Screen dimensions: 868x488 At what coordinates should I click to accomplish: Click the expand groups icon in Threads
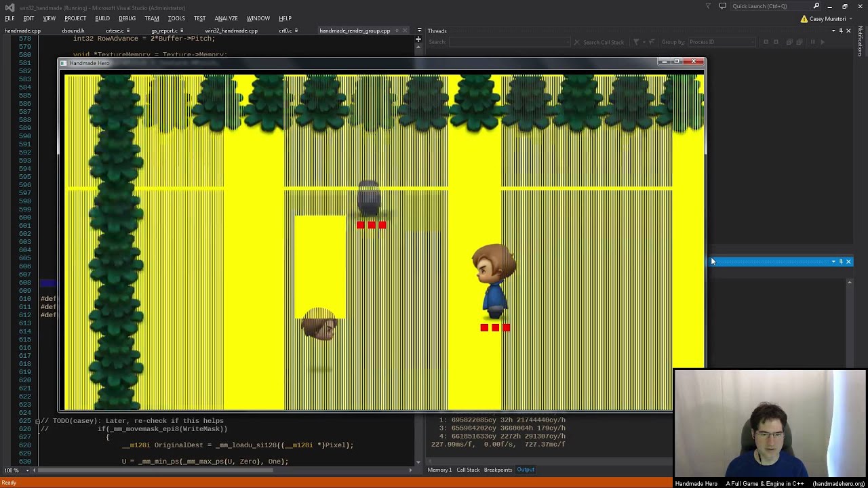(766, 42)
